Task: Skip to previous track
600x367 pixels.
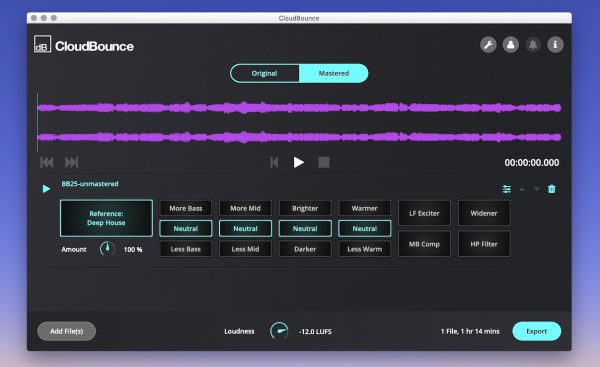Action: (x=47, y=162)
